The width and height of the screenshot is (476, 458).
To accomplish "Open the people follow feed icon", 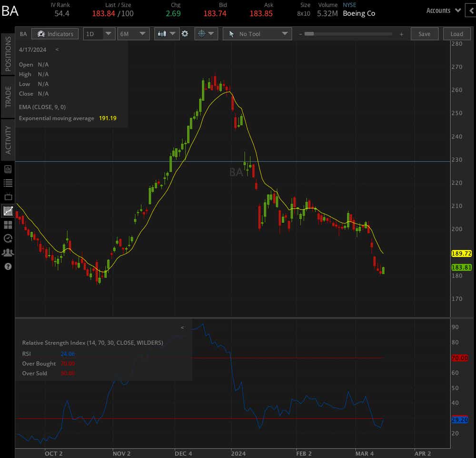I will click(x=8, y=252).
